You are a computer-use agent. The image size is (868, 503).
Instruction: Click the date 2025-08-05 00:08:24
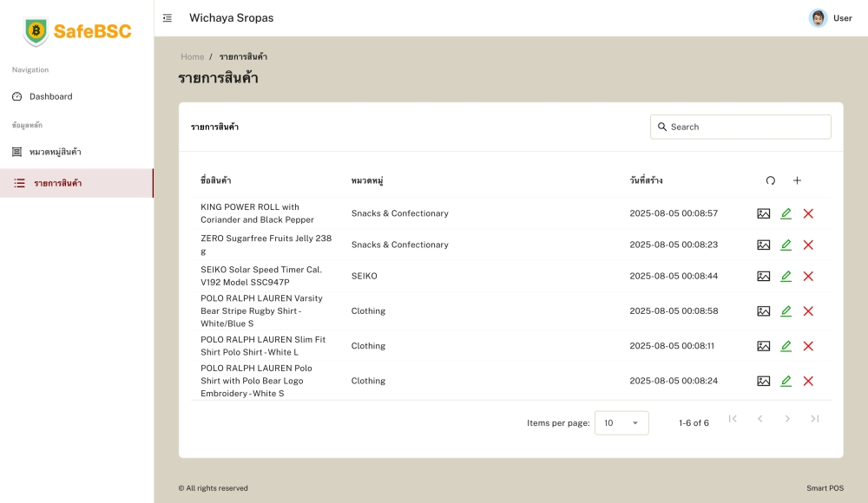click(x=674, y=381)
